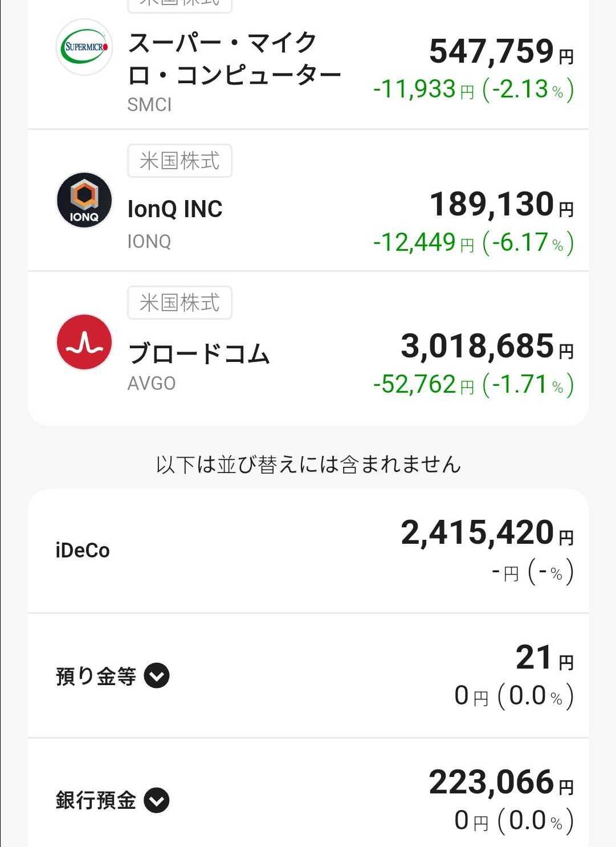Select the iDeCo label
This screenshot has width=616, height=847.
pyautogui.click(x=83, y=551)
